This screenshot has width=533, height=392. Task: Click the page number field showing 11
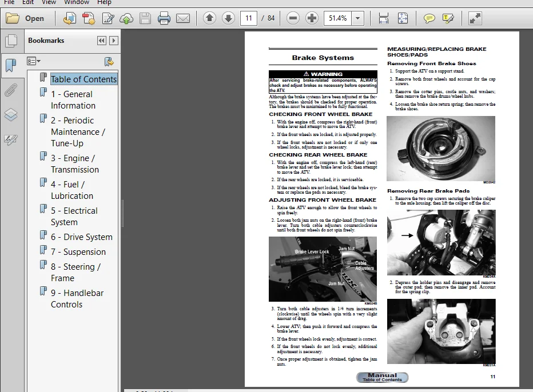click(x=249, y=18)
